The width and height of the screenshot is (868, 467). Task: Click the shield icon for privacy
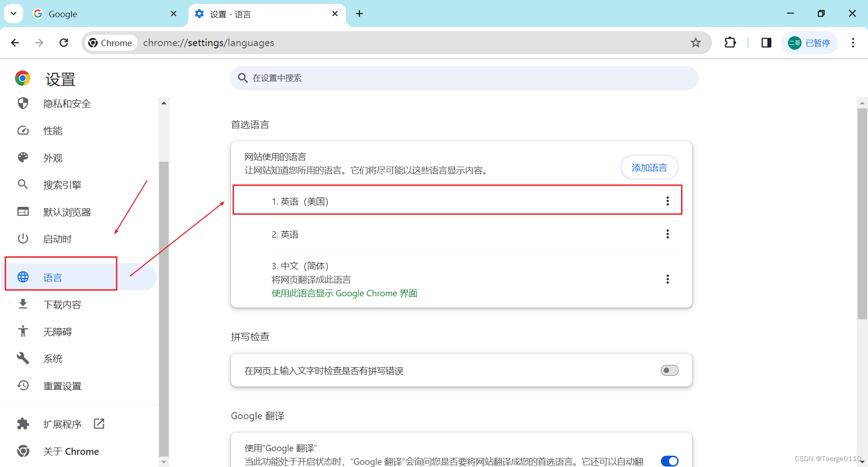pyautogui.click(x=23, y=103)
